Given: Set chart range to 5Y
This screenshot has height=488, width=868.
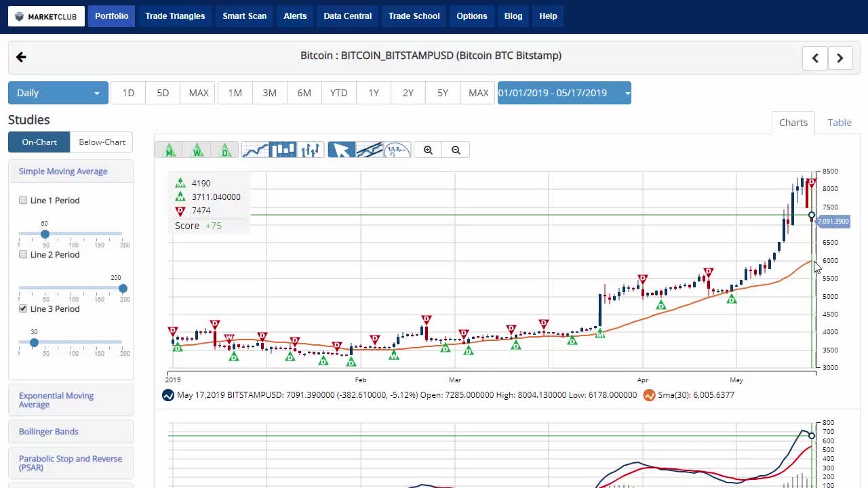Looking at the screenshot, I should 443,93.
